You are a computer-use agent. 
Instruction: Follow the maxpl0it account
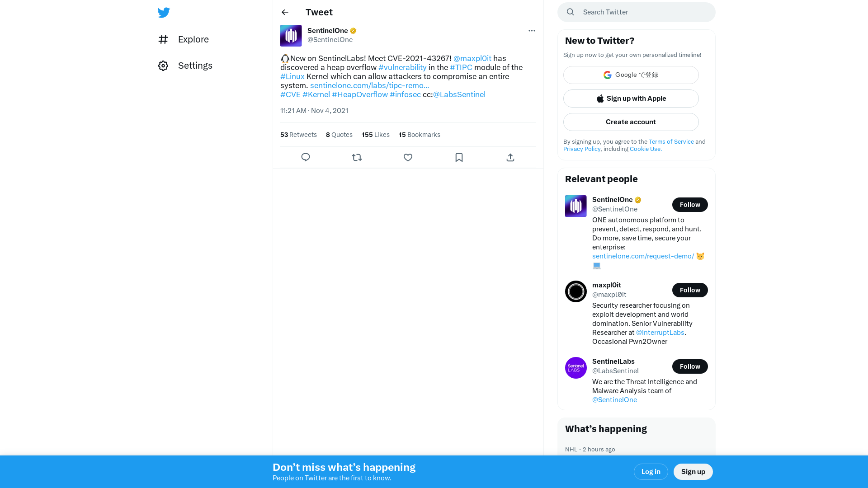tap(690, 290)
